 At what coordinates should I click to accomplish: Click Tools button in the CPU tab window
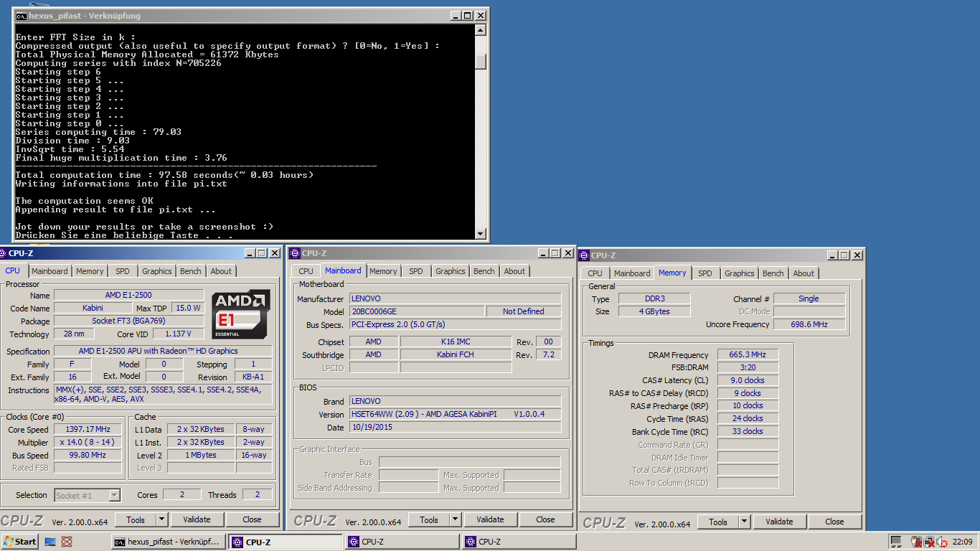[x=135, y=519]
